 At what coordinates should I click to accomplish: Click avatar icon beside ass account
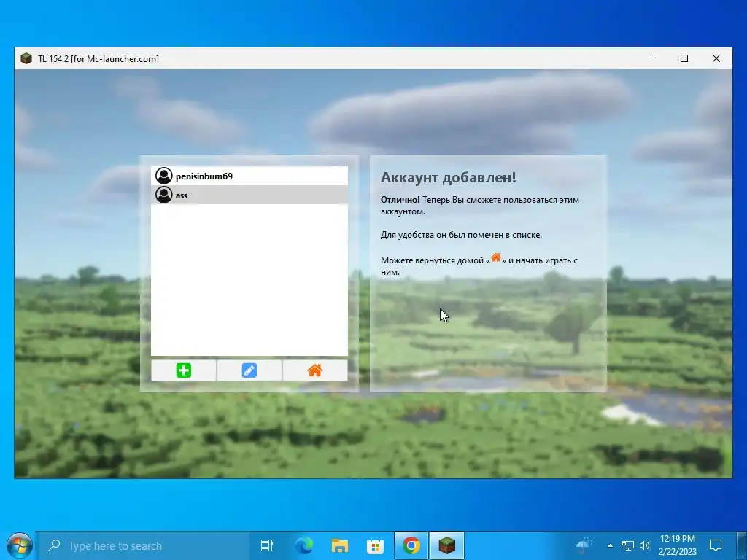click(x=164, y=195)
